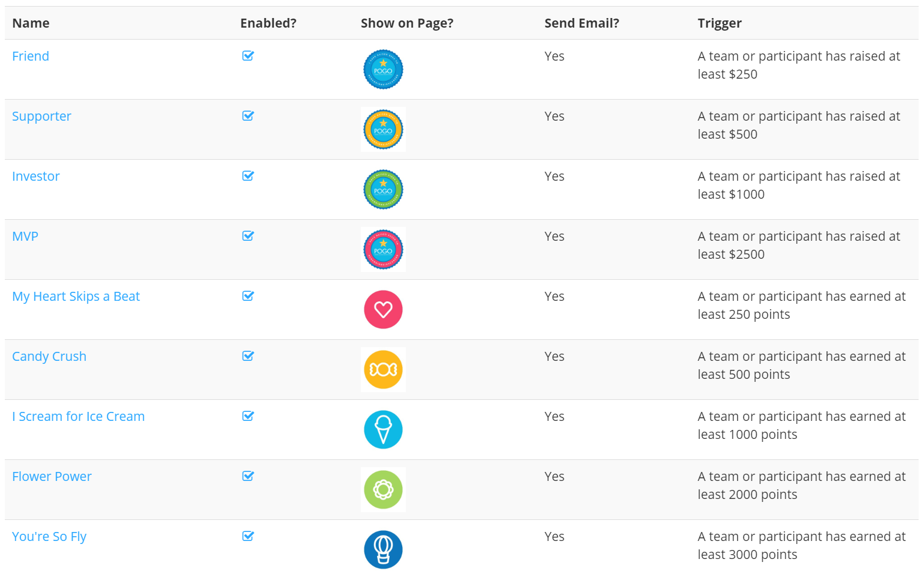Open the Investor badge link
924x577 pixels.
tap(36, 176)
